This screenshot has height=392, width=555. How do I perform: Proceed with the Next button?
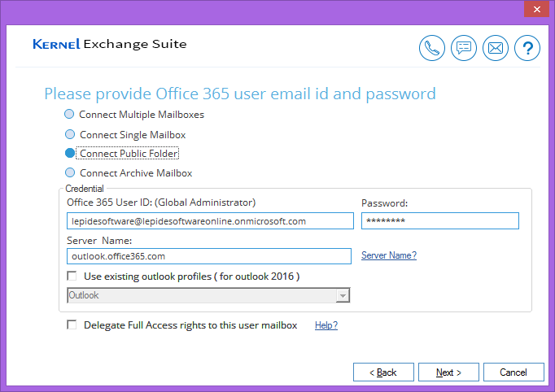448,372
